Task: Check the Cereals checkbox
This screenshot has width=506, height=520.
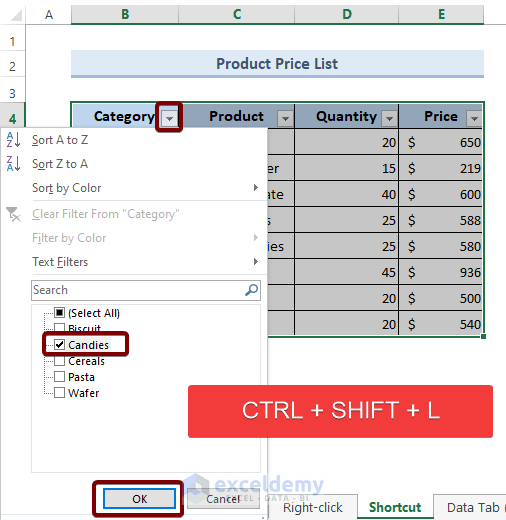Action: [59, 361]
